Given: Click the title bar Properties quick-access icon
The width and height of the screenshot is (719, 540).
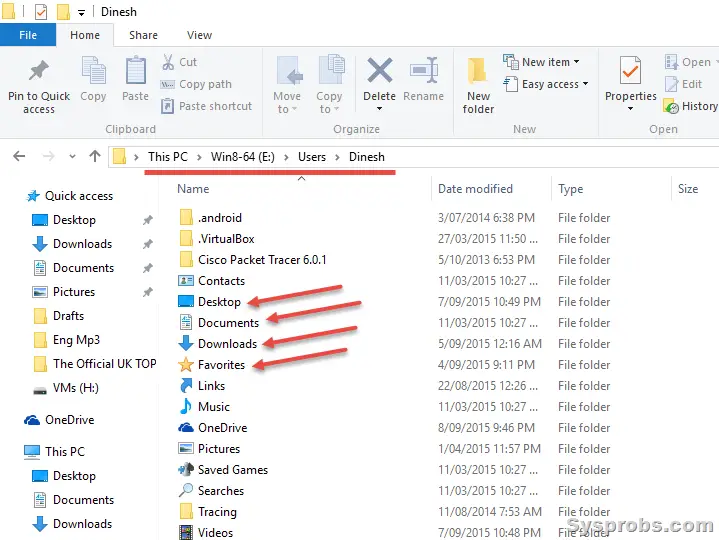Looking at the screenshot, I should tap(41, 11).
